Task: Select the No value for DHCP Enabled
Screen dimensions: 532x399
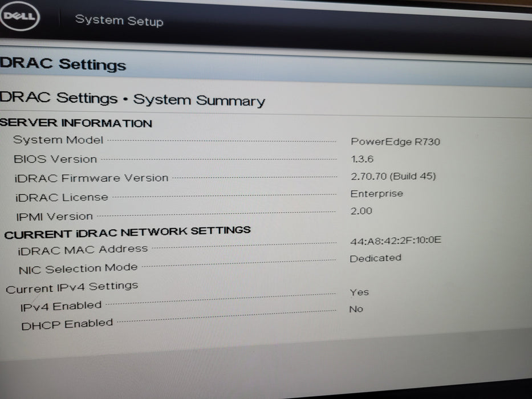Action: 356,309
